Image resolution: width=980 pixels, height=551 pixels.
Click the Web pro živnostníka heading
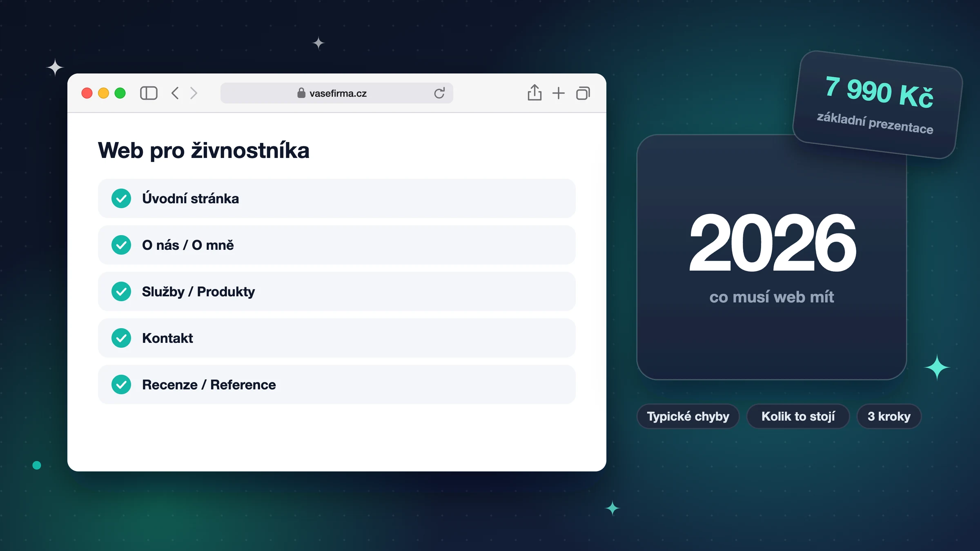click(x=204, y=151)
